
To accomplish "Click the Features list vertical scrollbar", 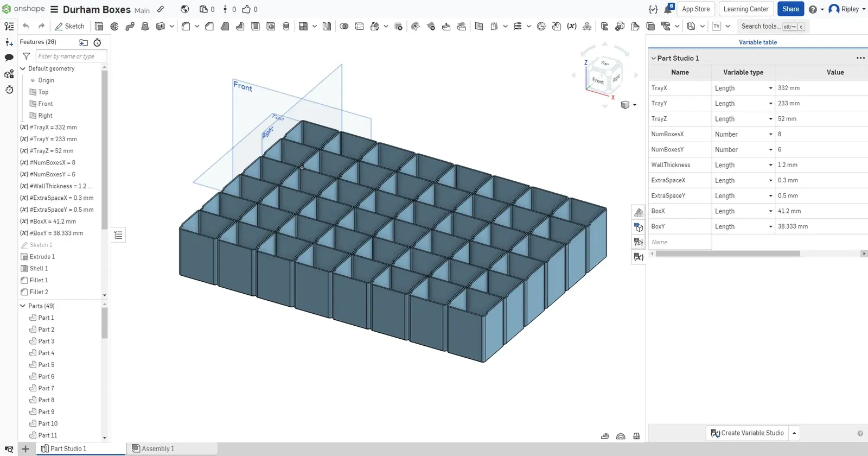I will 105,150.
